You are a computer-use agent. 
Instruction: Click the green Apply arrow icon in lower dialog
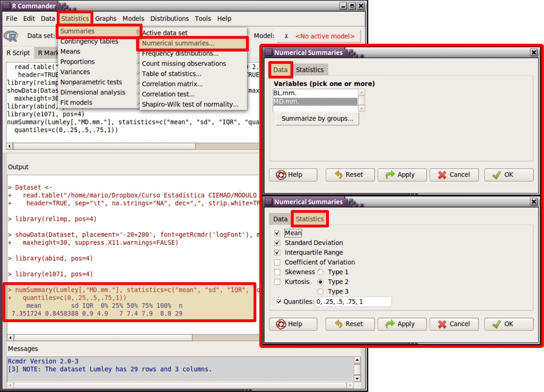click(x=390, y=324)
